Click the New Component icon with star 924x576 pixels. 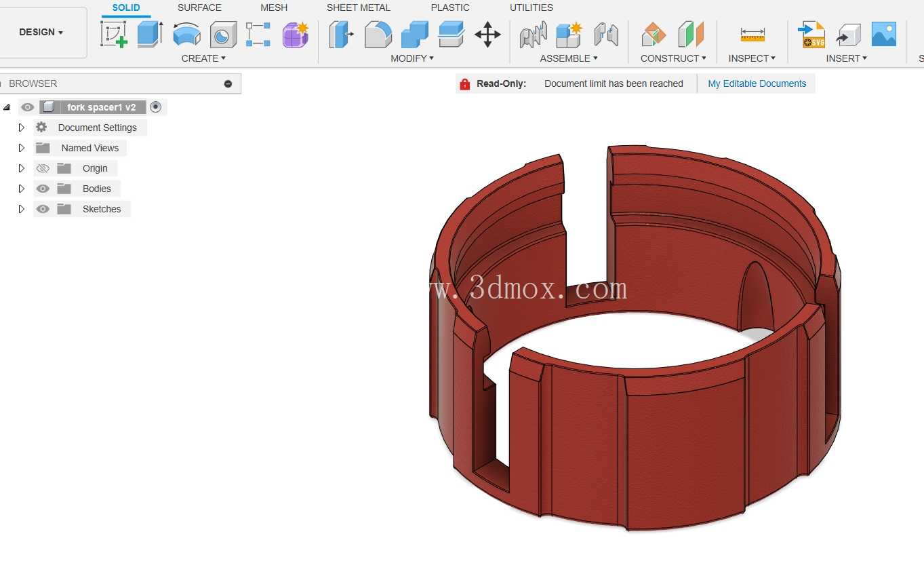point(569,35)
